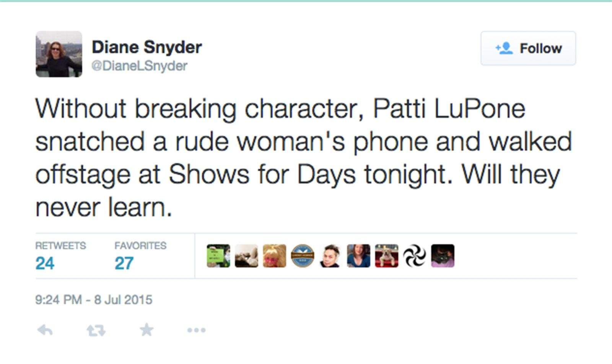
Task: Open the black cat avatar
Action: 443,256
